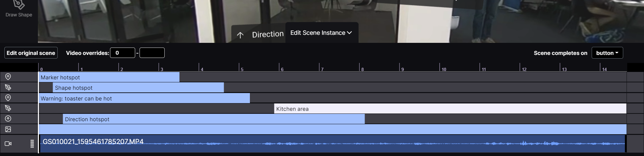This screenshot has width=644, height=156.
Task: Click the Kitchen area row pen icon
Action: [x=8, y=108]
